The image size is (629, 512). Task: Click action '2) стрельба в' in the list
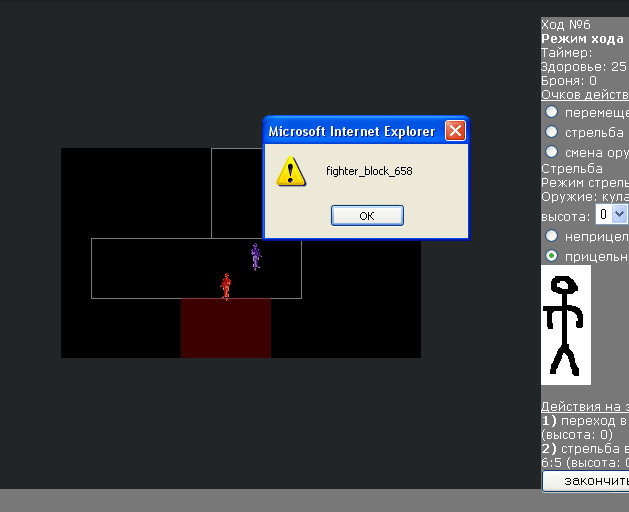pos(585,449)
